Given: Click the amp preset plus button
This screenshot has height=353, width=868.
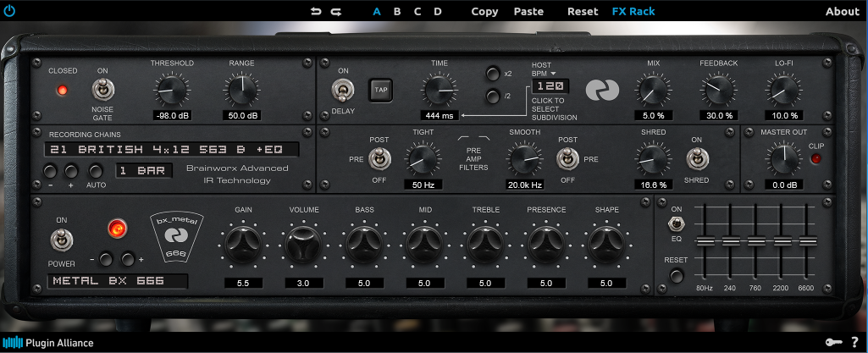Looking at the screenshot, I should coord(129,258).
